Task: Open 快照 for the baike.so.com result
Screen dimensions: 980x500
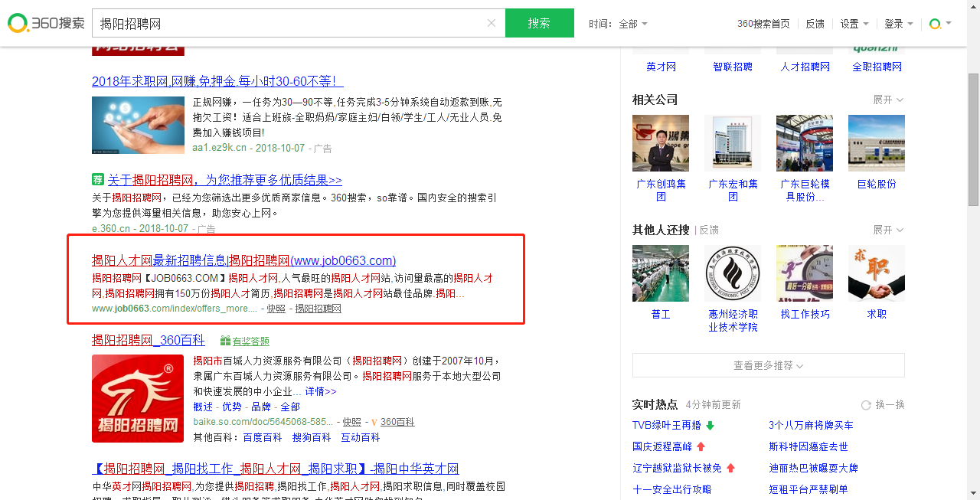Action: 352,422
